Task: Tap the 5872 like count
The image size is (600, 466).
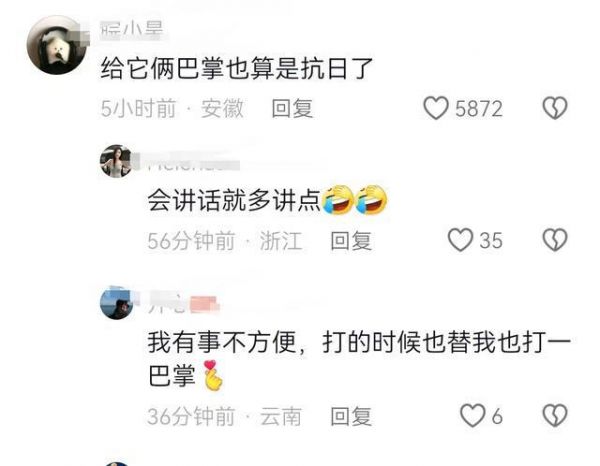Action: 479,109
